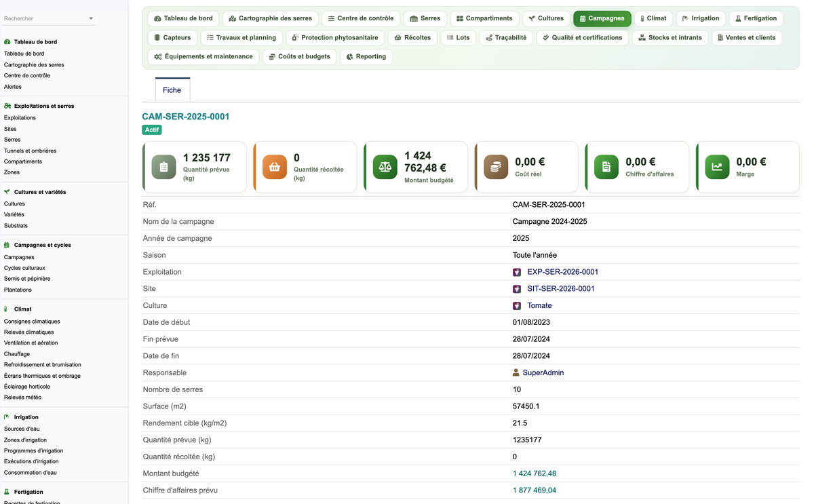Open Coûts et budgets menu item
This screenshot has width=814, height=504.
(x=299, y=56)
